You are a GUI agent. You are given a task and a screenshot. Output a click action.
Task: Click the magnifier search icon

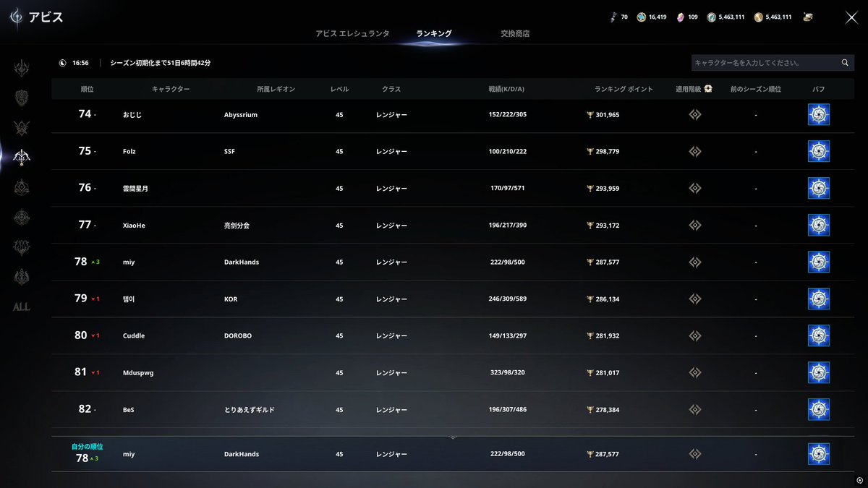coord(844,63)
